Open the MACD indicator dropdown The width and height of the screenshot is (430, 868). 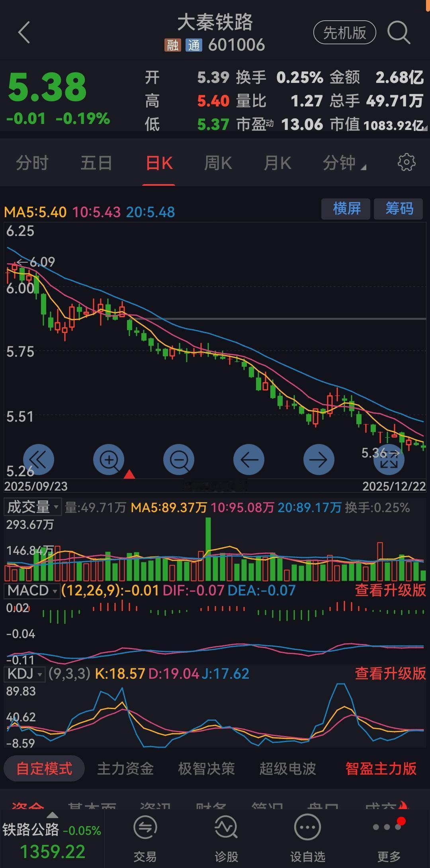pyautogui.click(x=32, y=590)
